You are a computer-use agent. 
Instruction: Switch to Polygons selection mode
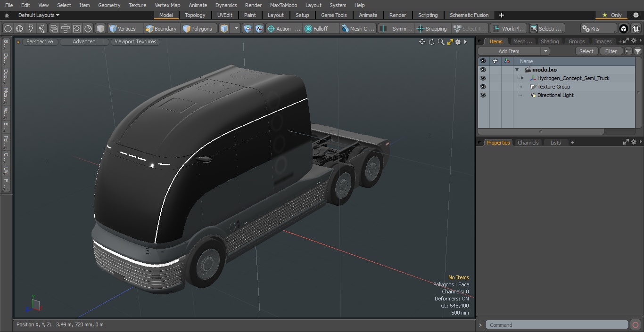pos(198,29)
